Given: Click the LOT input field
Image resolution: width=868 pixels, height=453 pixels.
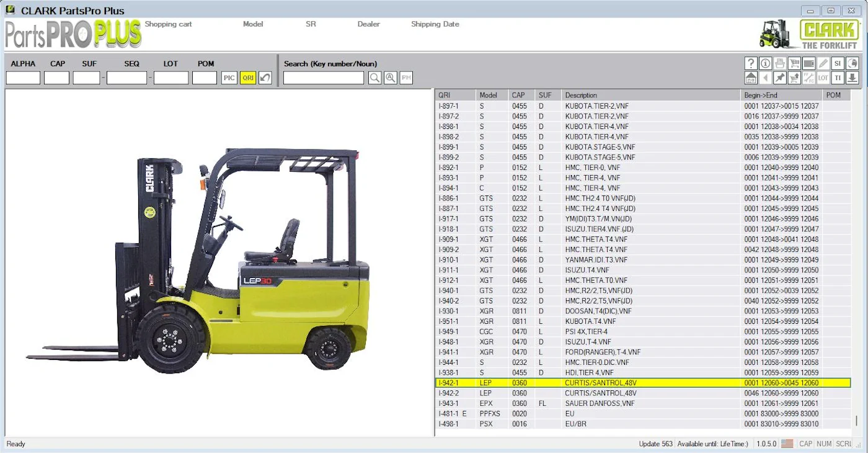Looking at the screenshot, I should click(x=171, y=78).
